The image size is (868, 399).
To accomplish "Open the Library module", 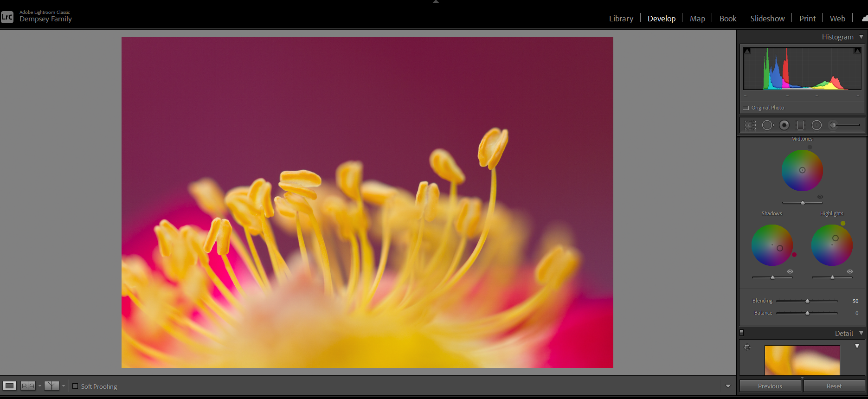I will coord(621,19).
